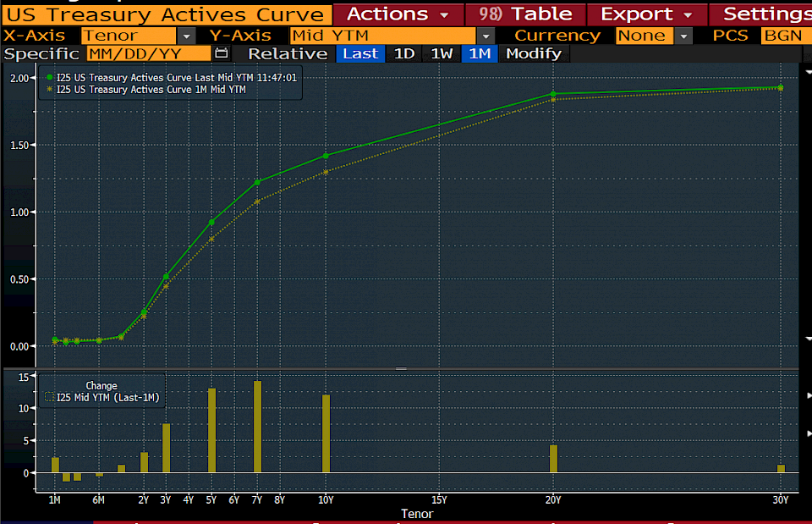Viewport: 812px width, 524px height.
Task: Open the Y-Axis Mid YTM dropdown
Action: 485,36
